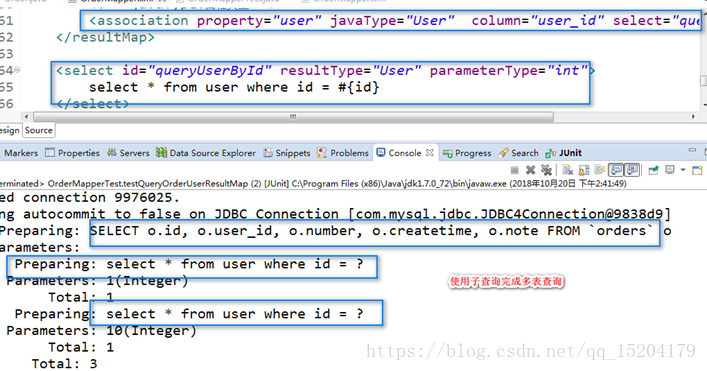
Task: Click the 'Total: 3' console line
Action: [x=64, y=363]
